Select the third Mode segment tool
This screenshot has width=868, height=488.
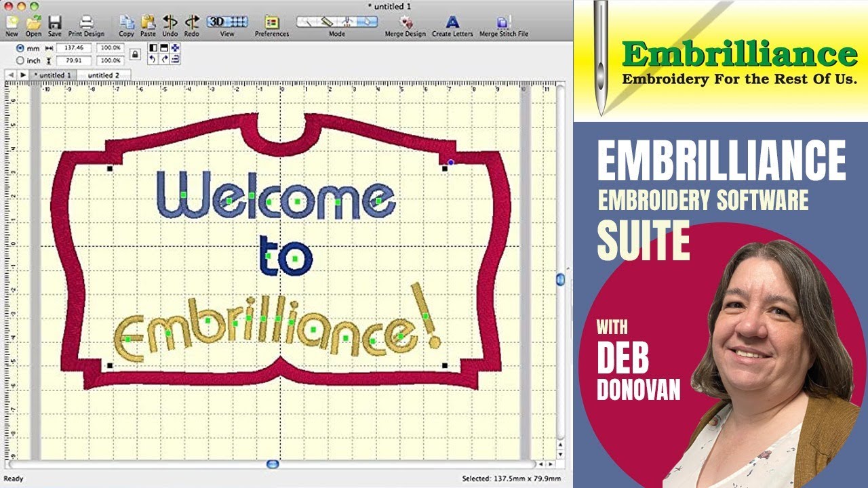coord(347,22)
